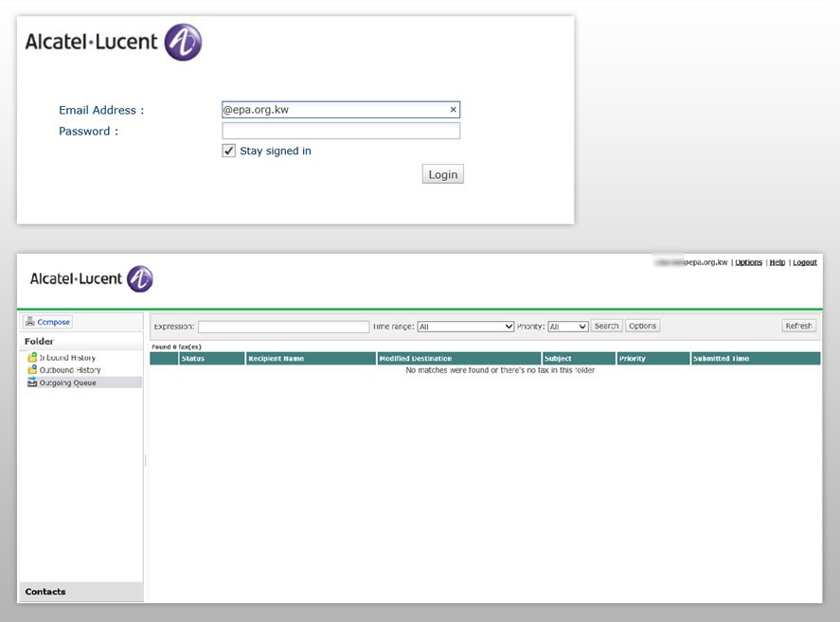Open the Inbound History folder
The height and width of the screenshot is (622, 840).
67,357
